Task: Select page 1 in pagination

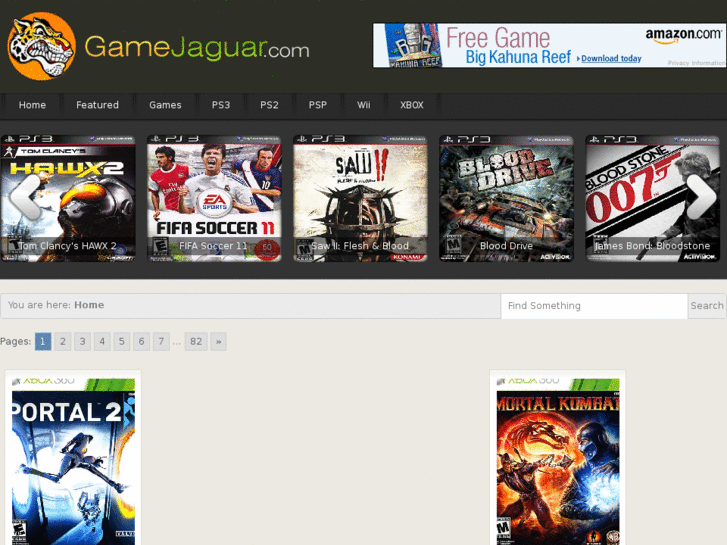Action: pyautogui.click(x=43, y=342)
